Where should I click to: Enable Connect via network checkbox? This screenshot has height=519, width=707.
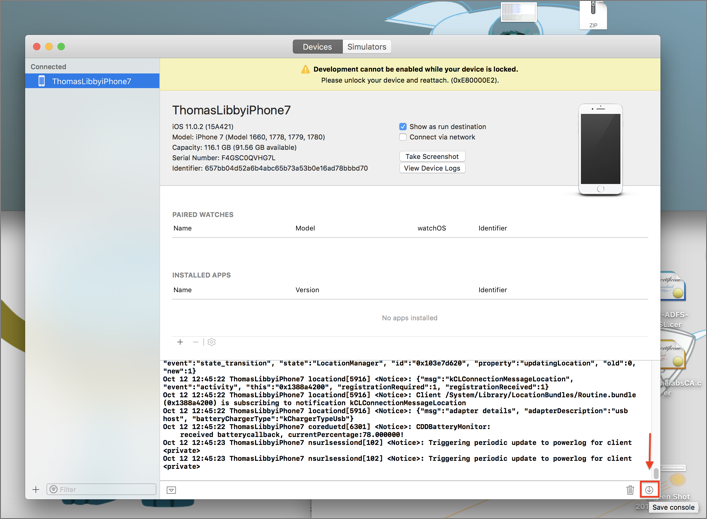click(x=403, y=137)
